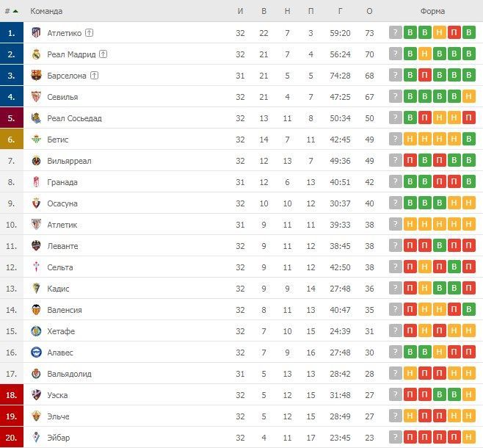Click the Eibar club crest icon
483x448 pixels.
35,438
